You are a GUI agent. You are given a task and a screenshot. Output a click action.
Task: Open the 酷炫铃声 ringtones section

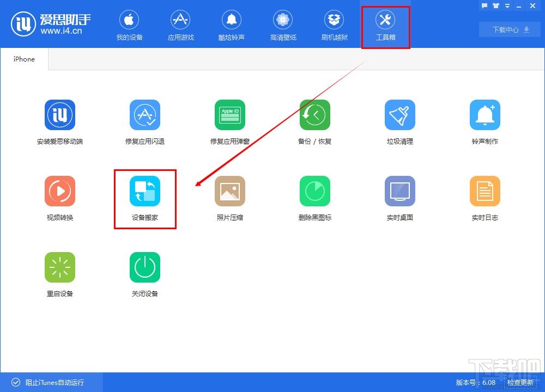click(x=232, y=26)
